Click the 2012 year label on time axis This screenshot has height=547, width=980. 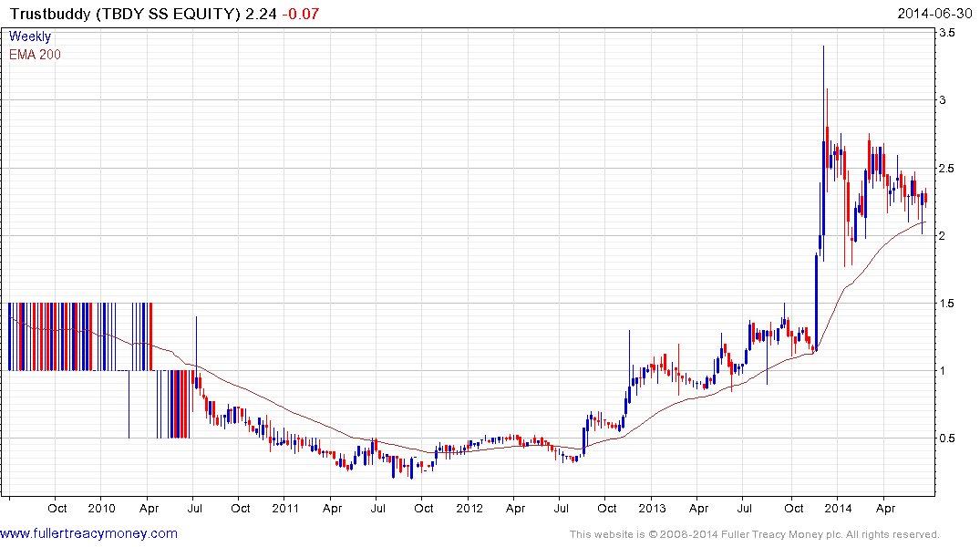point(469,508)
